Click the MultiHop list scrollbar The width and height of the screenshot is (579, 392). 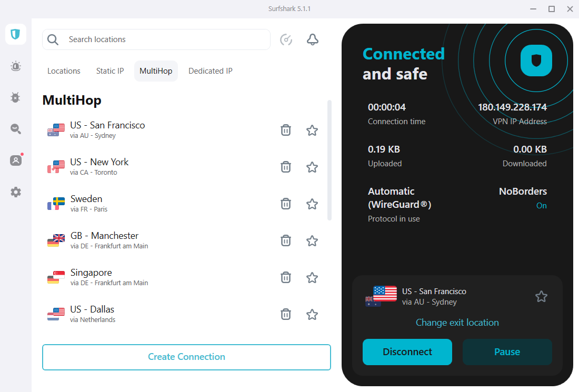(330, 160)
